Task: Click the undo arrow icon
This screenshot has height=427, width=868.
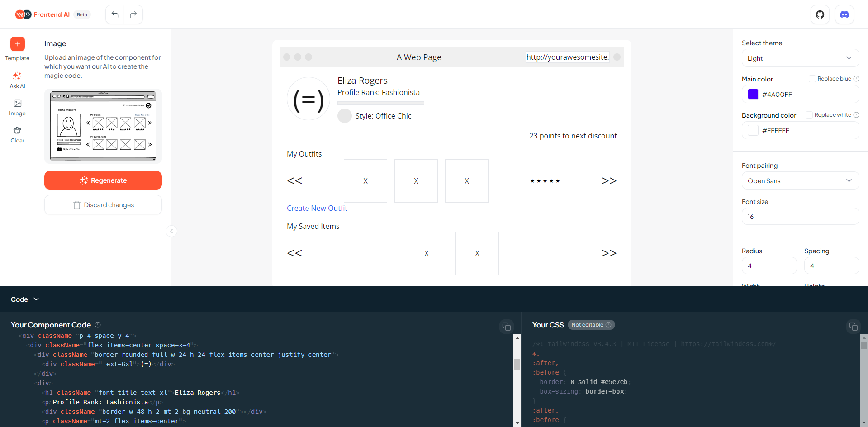Action: click(x=115, y=14)
